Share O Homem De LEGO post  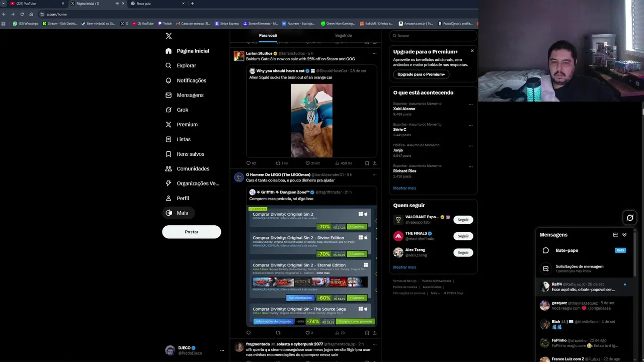[x=374, y=332]
